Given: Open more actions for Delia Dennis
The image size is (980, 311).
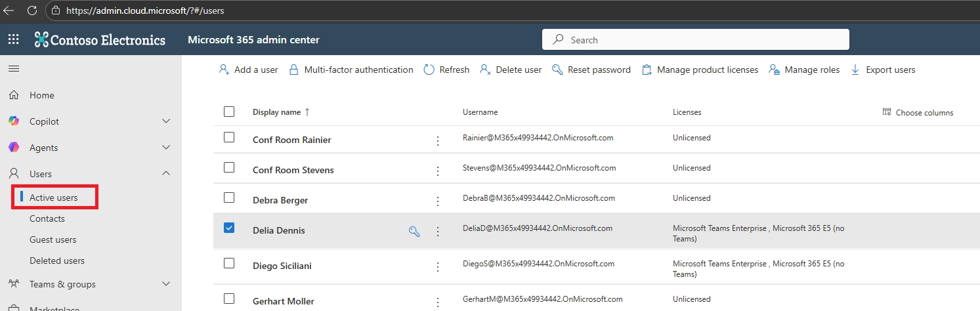Looking at the screenshot, I should point(438,231).
